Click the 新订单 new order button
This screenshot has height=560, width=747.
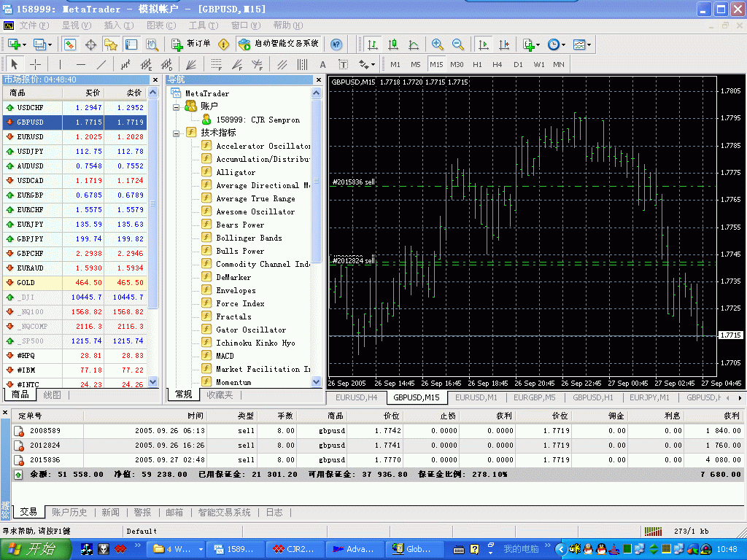(x=191, y=44)
